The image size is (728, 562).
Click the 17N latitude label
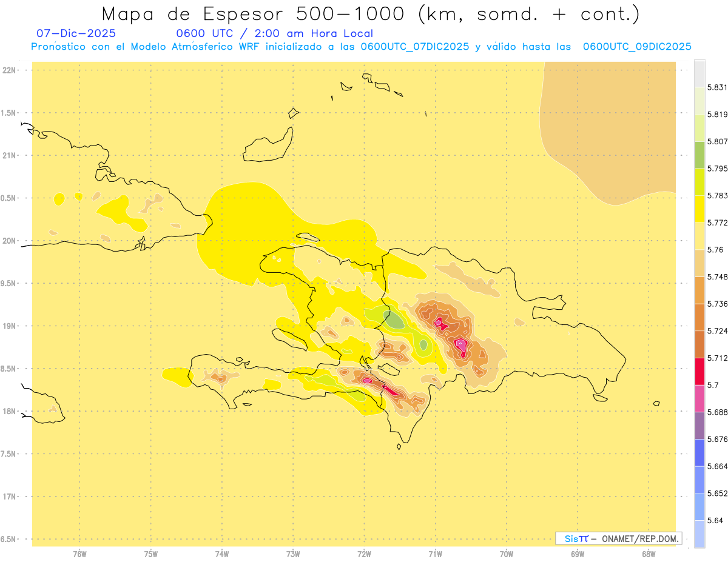(x=10, y=497)
